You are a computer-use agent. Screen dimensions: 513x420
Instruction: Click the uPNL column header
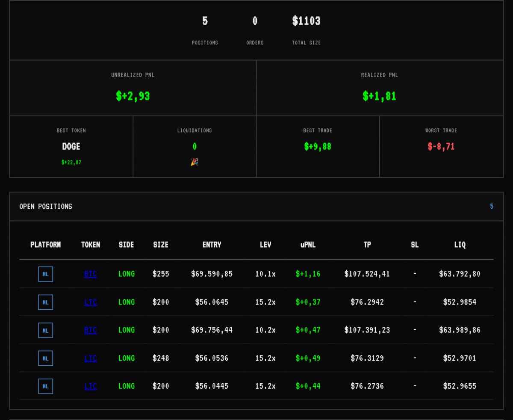[x=308, y=245]
